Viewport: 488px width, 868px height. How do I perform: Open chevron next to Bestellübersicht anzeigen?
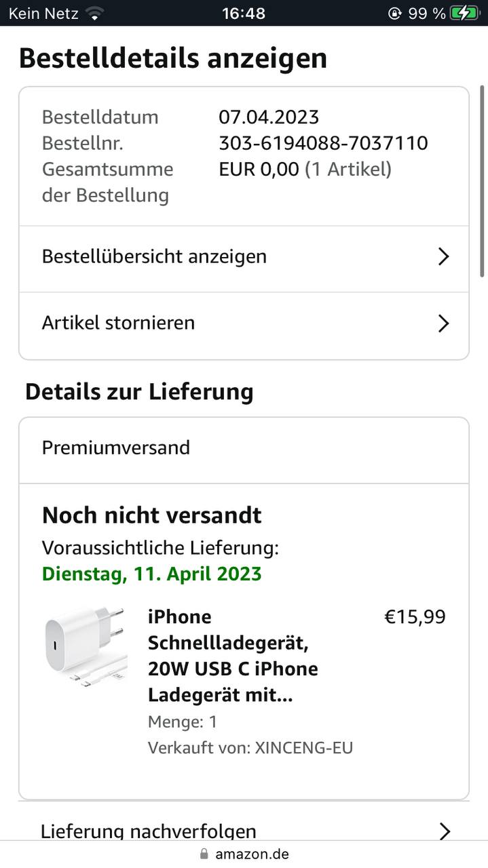pyautogui.click(x=443, y=256)
